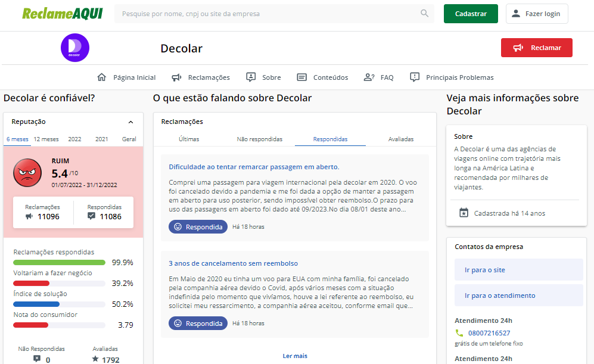The image size is (594, 364).
Task: Open complaint 3 anos de cancelamento sem reembolso
Action: pyautogui.click(x=234, y=263)
